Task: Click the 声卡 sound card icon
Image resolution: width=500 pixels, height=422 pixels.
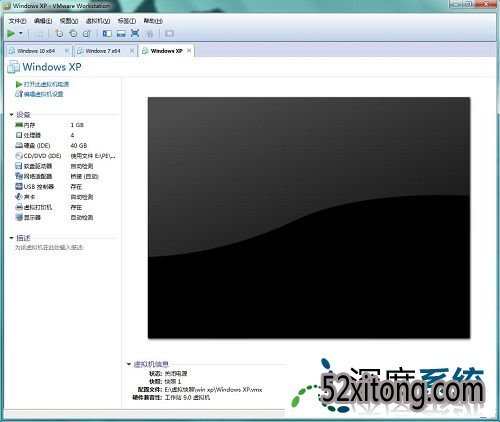Action: [19, 197]
